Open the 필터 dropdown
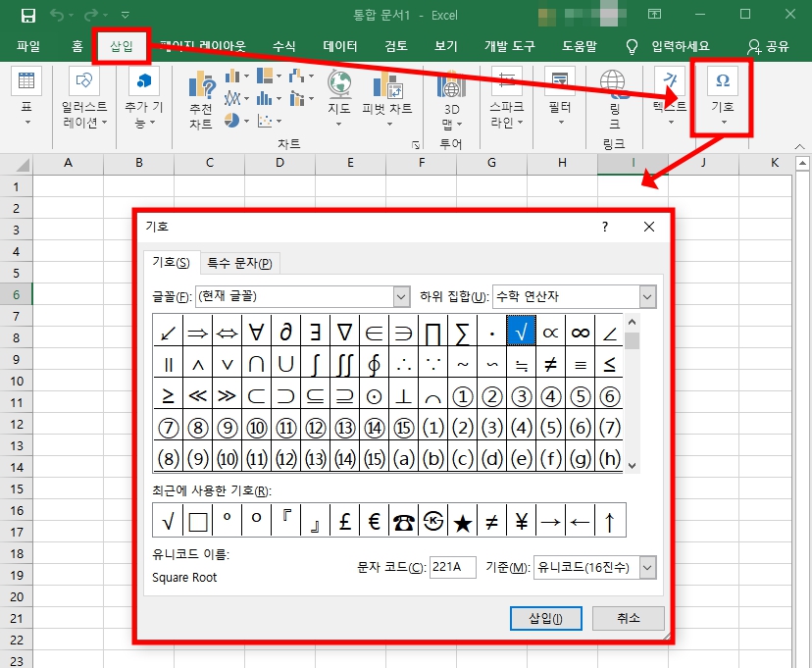The height and width of the screenshot is (668, 812). (560, 98)
